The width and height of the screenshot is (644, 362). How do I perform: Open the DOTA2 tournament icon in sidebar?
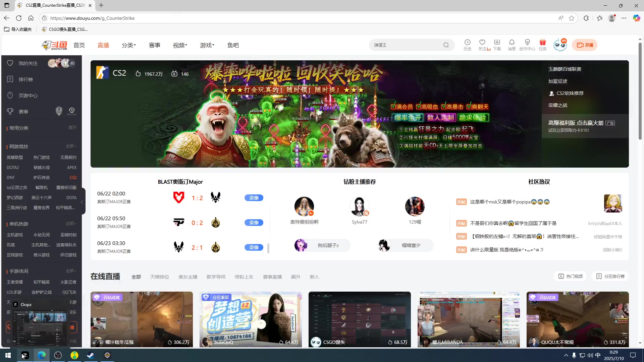click(x=72, y=111)
